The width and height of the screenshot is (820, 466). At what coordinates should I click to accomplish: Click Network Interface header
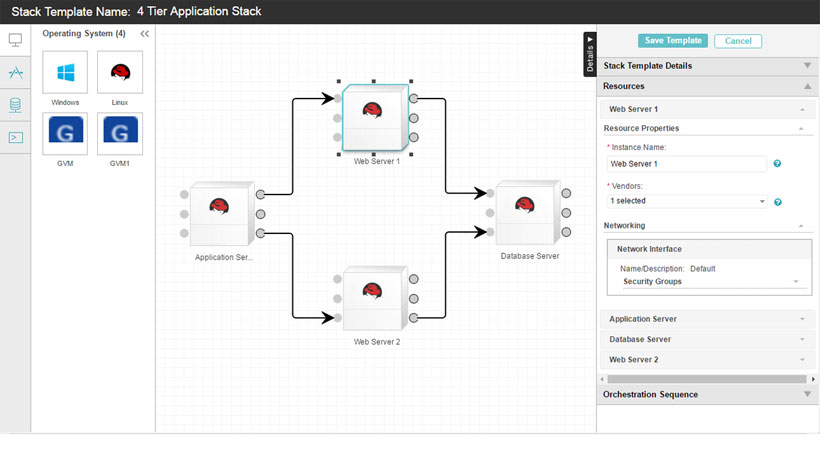click(709, 249)
